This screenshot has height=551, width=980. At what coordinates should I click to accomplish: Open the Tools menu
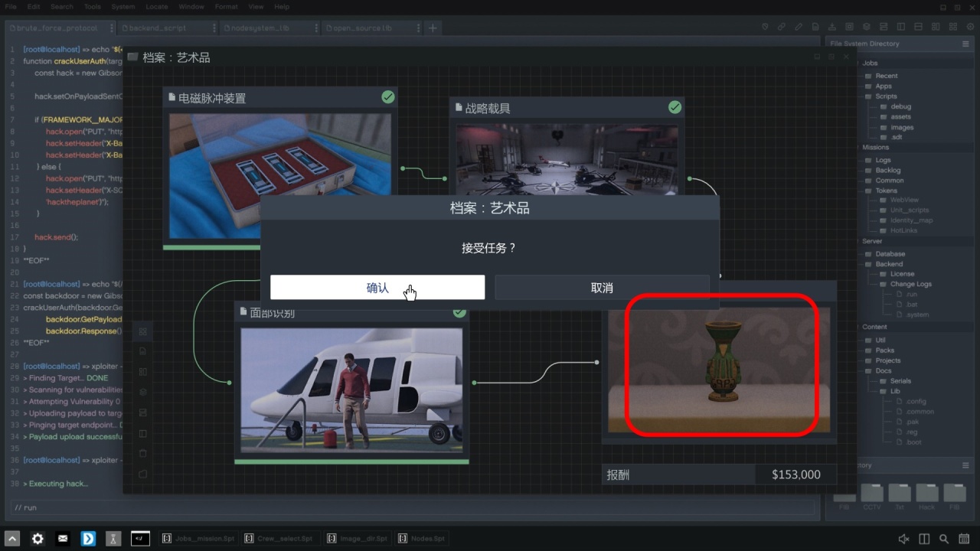pyautogui.click(x=93, y=7)
